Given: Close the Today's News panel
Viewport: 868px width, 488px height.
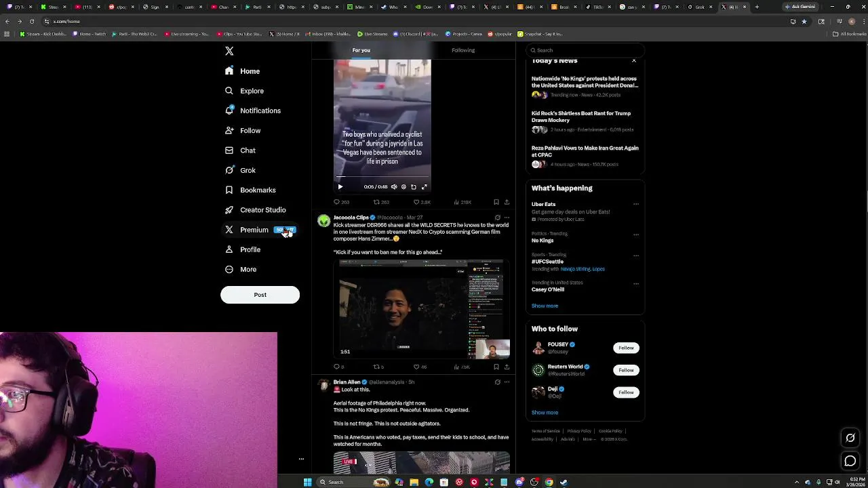Looking at the screenshot, I should click(634, 61).
